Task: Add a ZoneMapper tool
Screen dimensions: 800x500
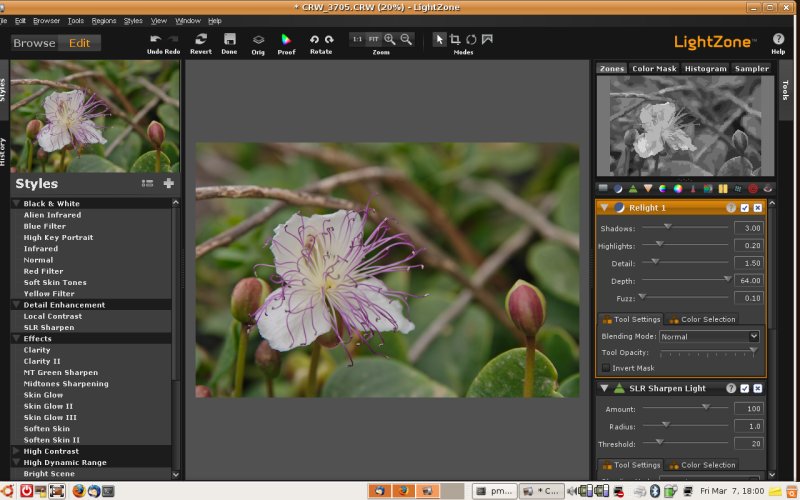Action: [x=603, y=188]
